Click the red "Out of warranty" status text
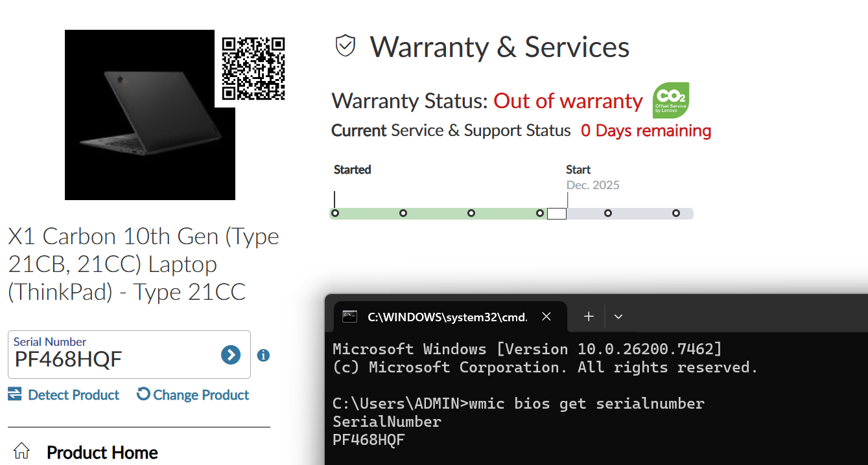 tap(568, 101)
